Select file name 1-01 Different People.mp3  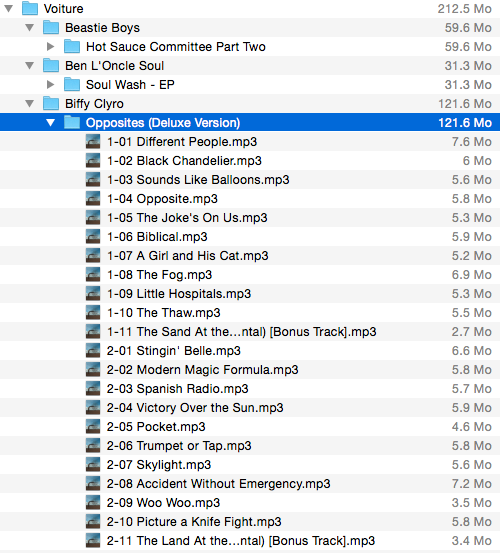click(182, 142)
